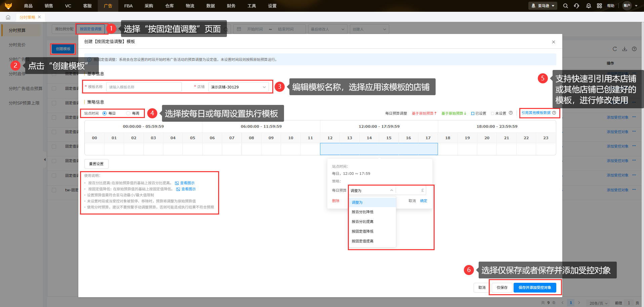Click the 模板名称 input field
Screen dimensions: 644x307
pyautogui.click(x=144, y=87)
